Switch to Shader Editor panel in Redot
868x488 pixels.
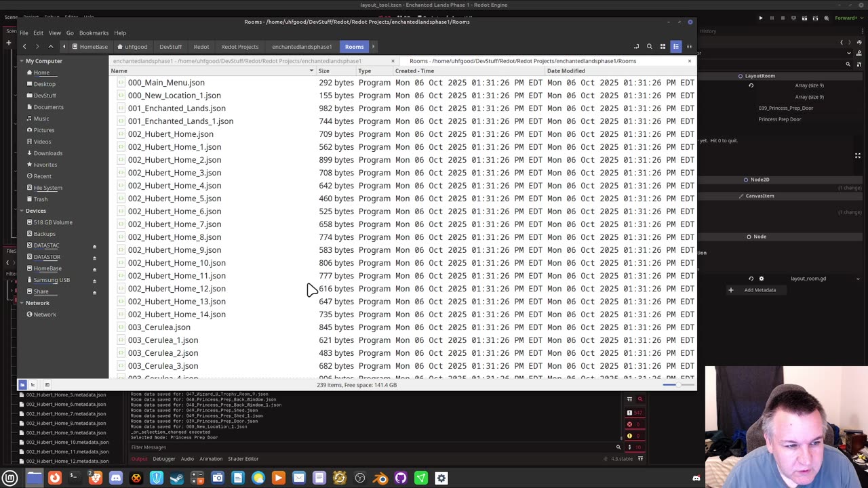coord(243,459)
